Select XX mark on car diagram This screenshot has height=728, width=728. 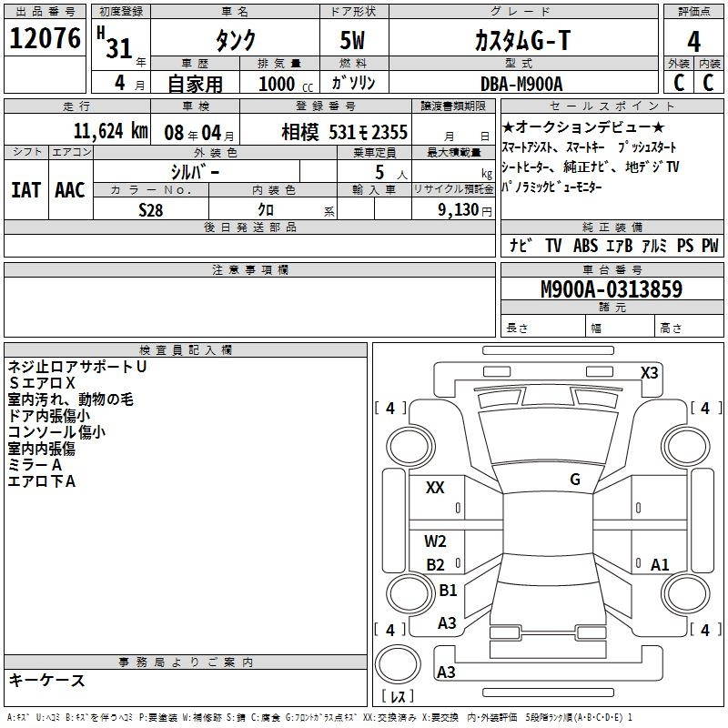coord(435,487)
